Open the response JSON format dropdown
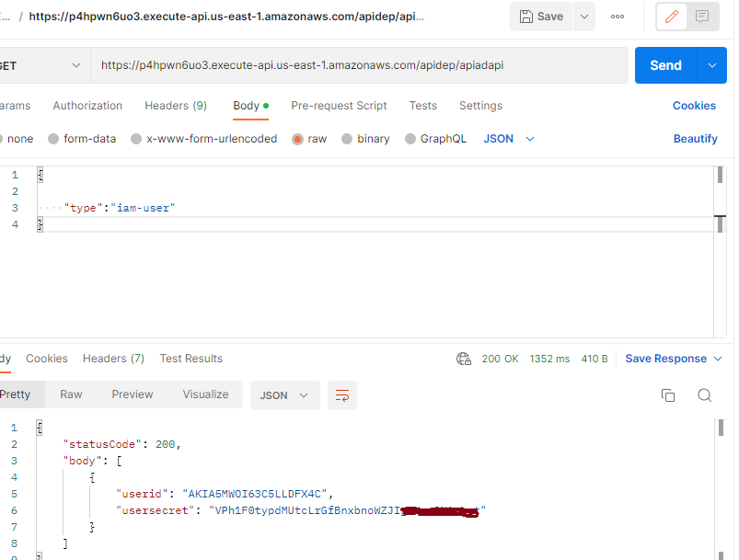 [284, 395]
